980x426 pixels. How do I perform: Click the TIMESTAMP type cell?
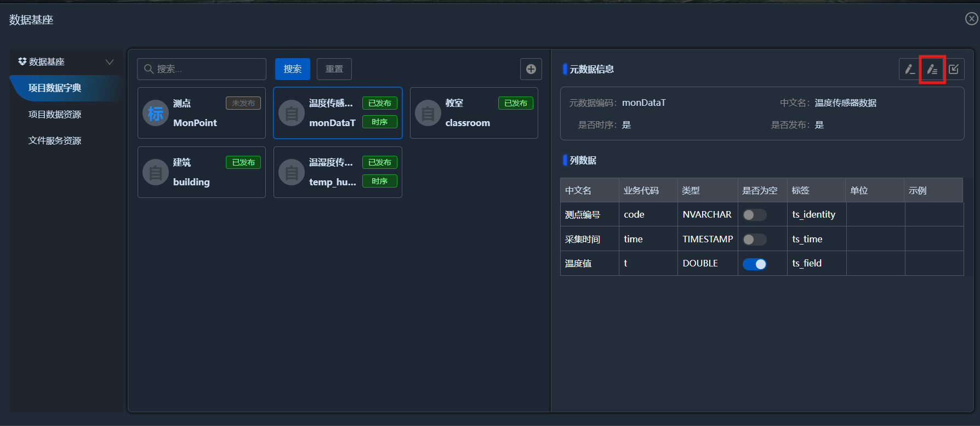(708, 239)
